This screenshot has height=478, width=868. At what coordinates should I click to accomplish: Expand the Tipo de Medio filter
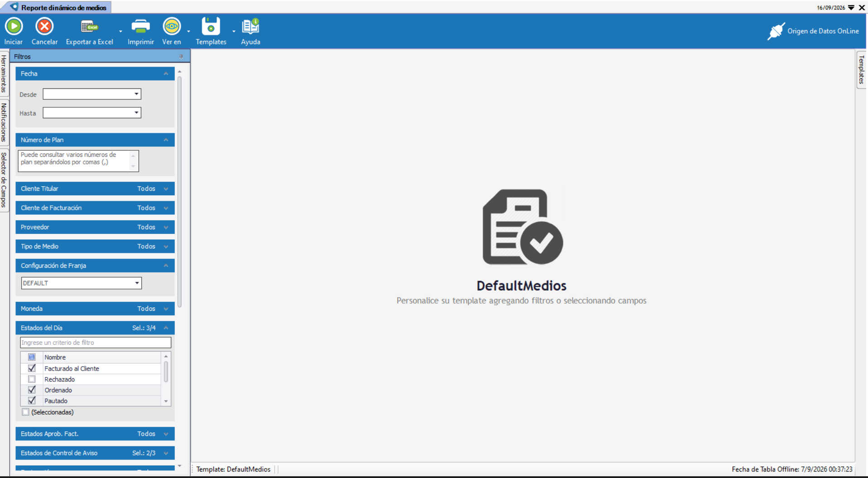(166, 246)
